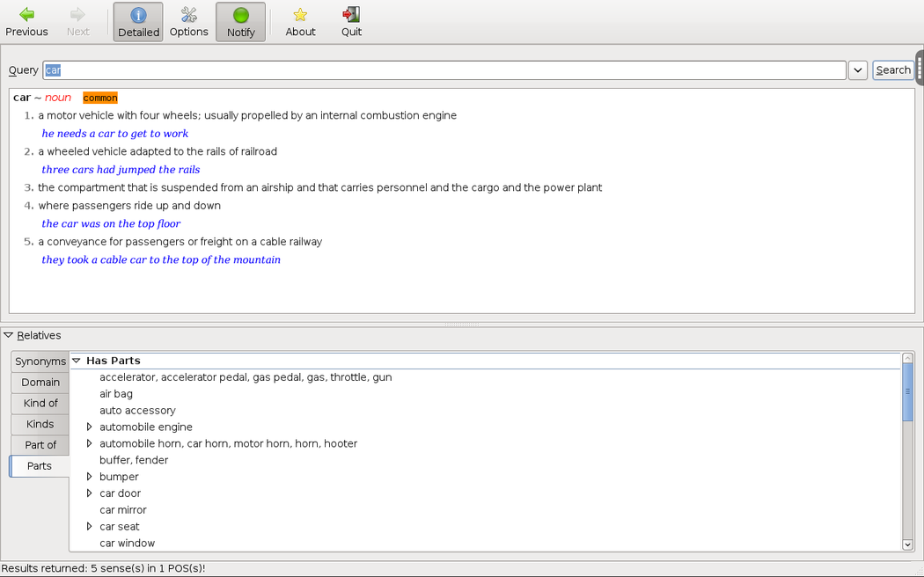Collapse the Relatives section
Viewport: 924px width, 577px height.
pos(9,335)
